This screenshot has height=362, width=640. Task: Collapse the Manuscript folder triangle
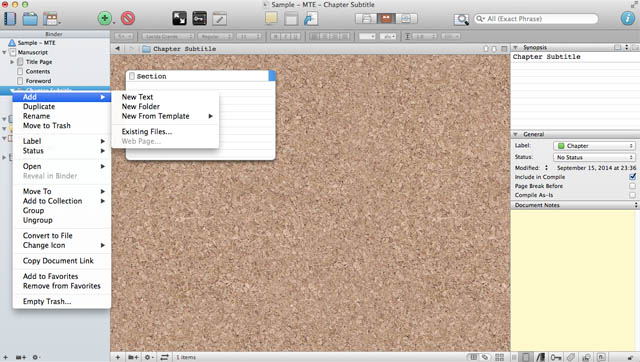click(4, 53)
